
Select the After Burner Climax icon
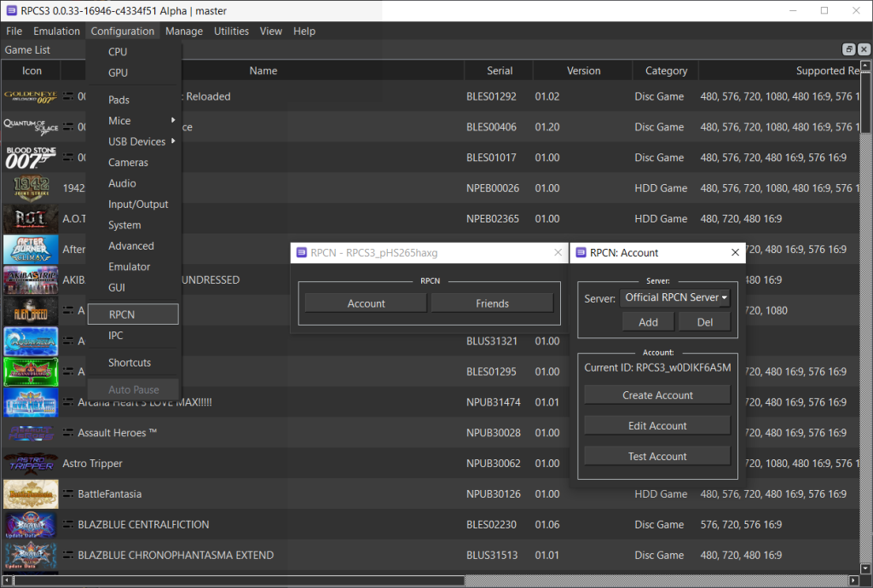coord(32,250)
